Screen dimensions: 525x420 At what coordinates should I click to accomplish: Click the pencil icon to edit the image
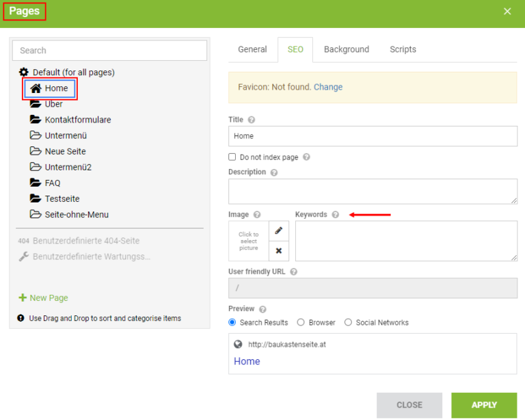(279, 231)
